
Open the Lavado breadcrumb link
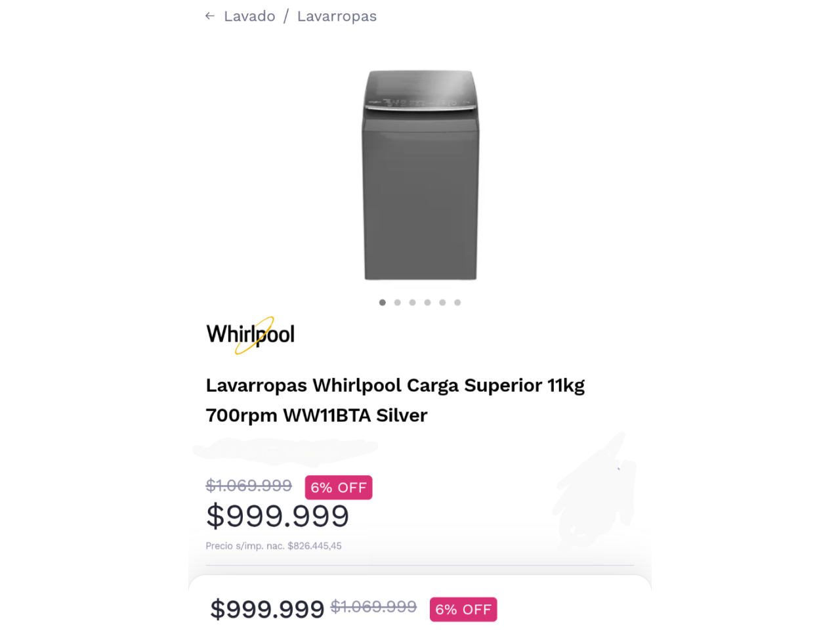249,16
